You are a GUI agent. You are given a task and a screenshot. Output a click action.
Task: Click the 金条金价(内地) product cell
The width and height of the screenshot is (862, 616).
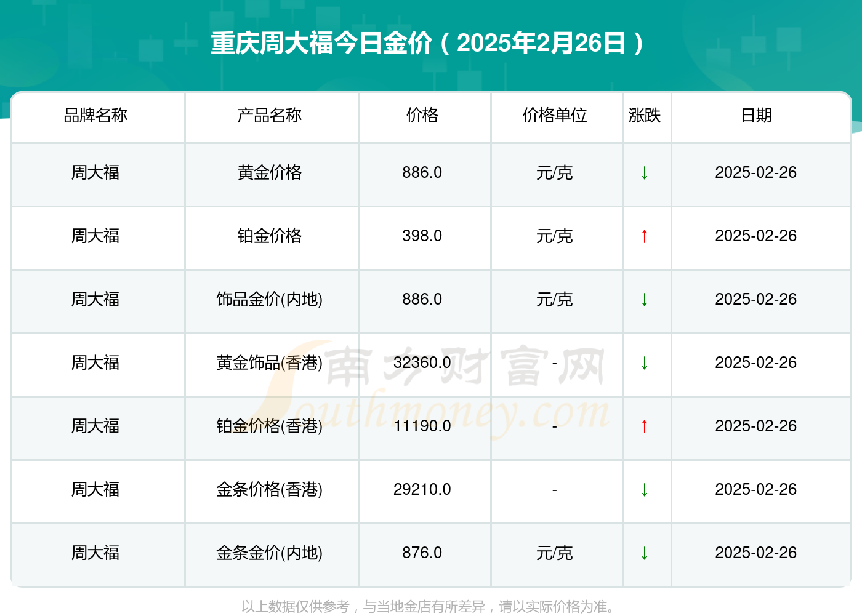(x=270, y=553)
